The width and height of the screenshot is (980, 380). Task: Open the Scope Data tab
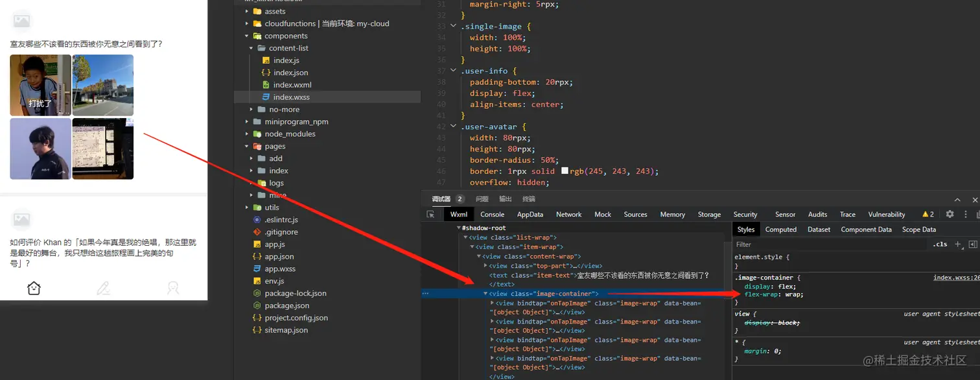coord(918,230)
